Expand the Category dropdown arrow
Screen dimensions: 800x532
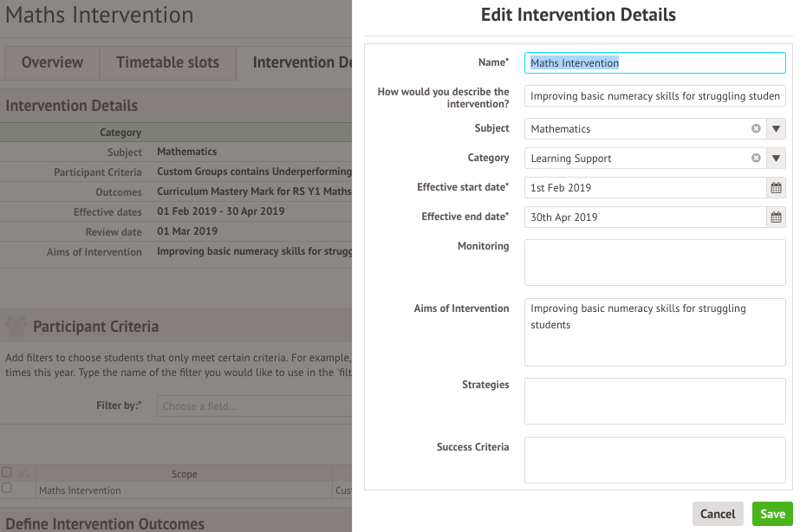click(x=777, y=159)
